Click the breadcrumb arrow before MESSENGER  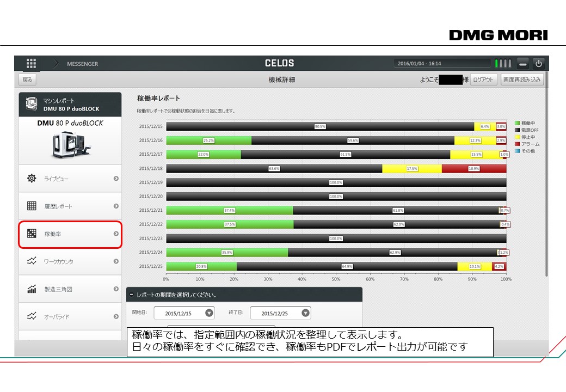tap(56, 64)
